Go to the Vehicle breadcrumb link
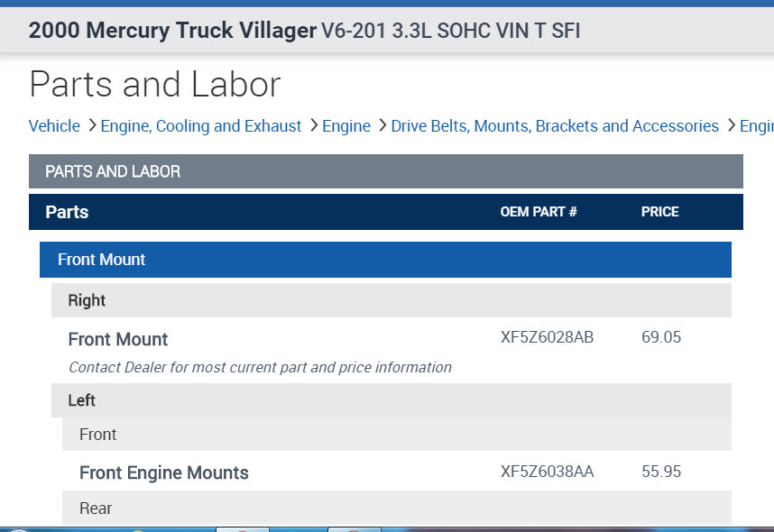Image resolution: width=774 pixels, height=532 pixels. click(54, 126)
